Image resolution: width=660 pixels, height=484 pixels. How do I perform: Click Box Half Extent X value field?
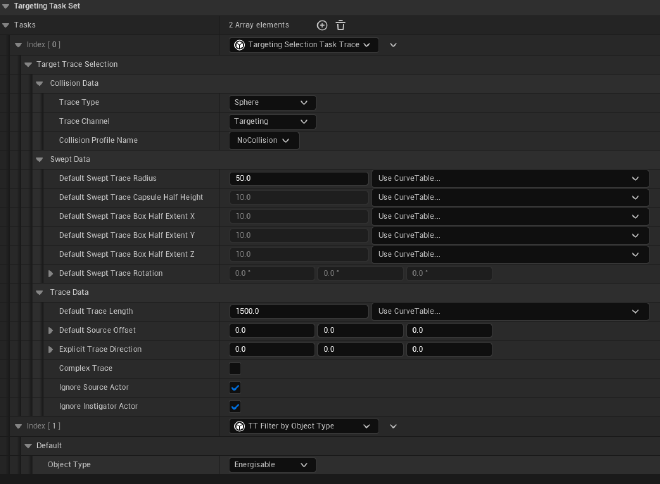coord(299,216)
